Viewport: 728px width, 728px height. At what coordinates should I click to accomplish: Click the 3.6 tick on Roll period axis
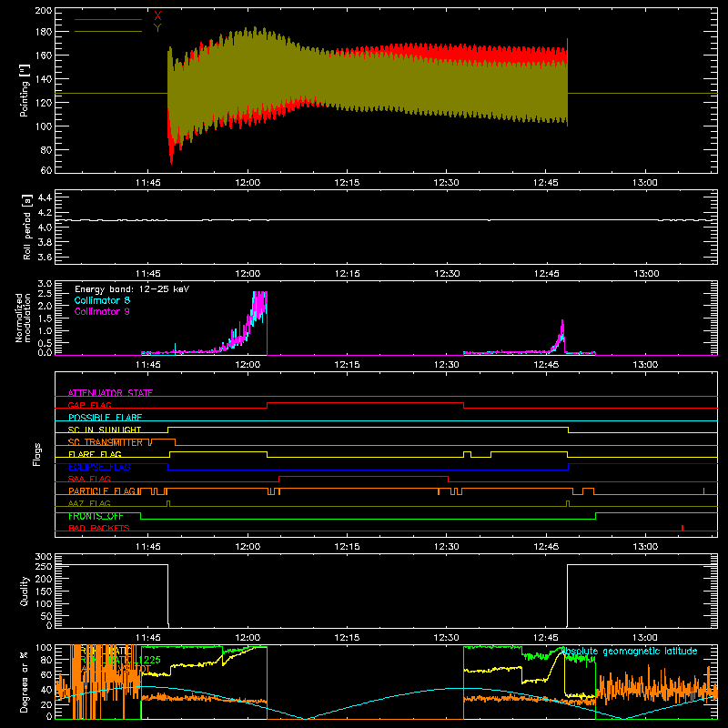click(45, 257)
